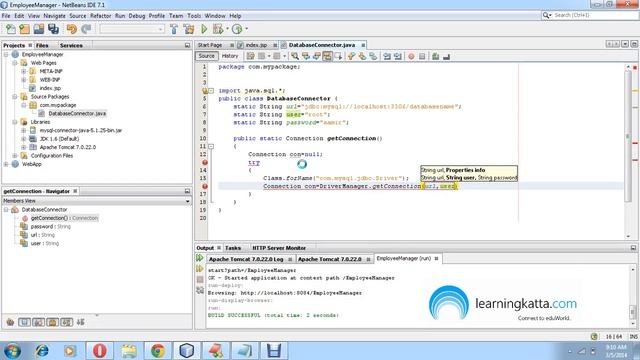Click the Open Project toolbar icon
Image resolution: width=640 pixels, height=360 pixels.
(39, 29)
